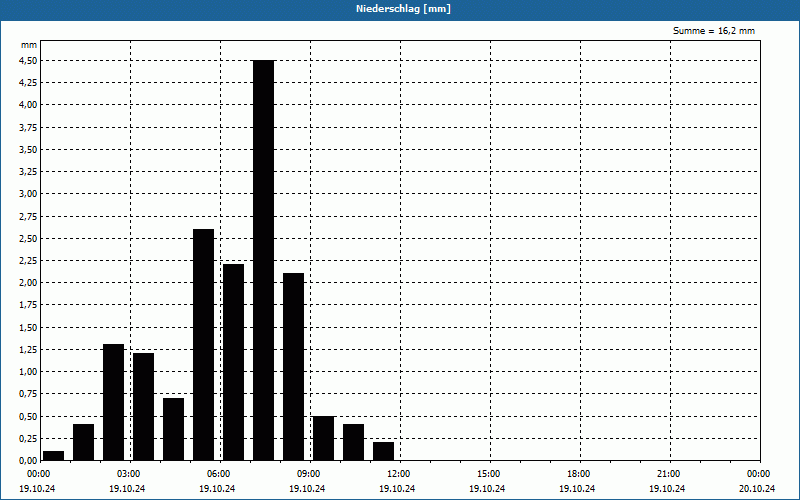This screenshot has width=800, height=500.
Task: Click the chart title 'Niederschlag [mm]'
Action: click(x=403, y=9)
